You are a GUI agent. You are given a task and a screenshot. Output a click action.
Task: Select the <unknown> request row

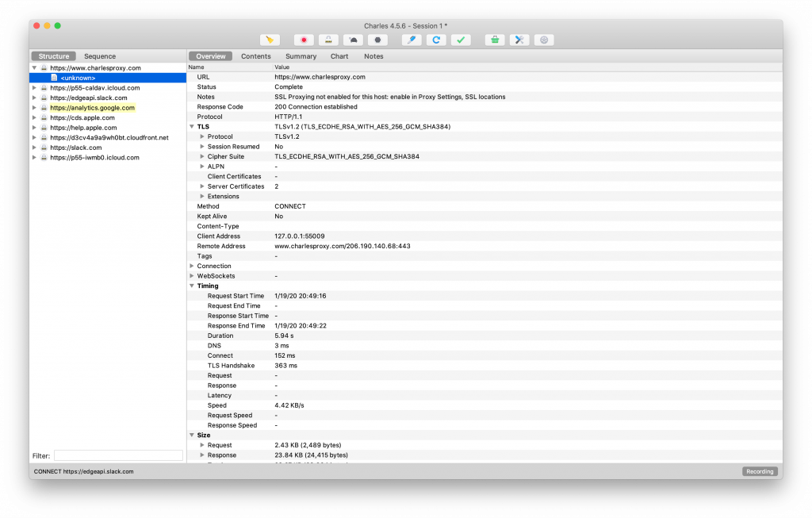pyautogui.click(x=108, y=78)
